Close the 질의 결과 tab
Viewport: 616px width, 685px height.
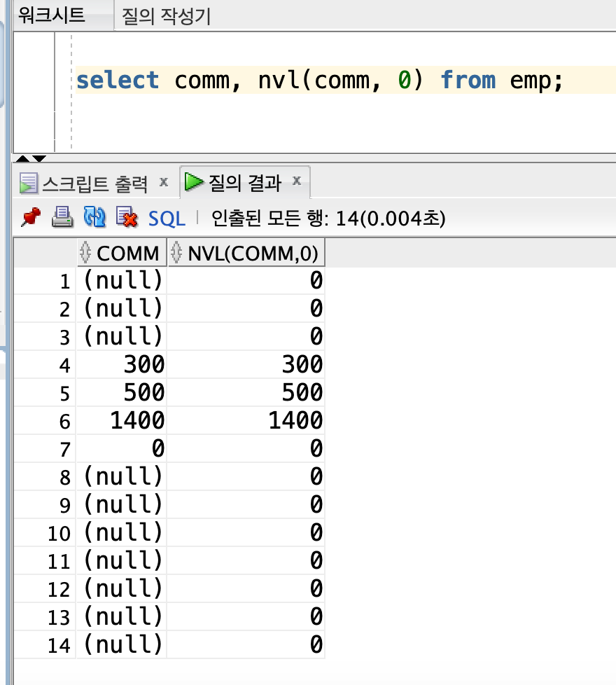(x=297, y=181)
